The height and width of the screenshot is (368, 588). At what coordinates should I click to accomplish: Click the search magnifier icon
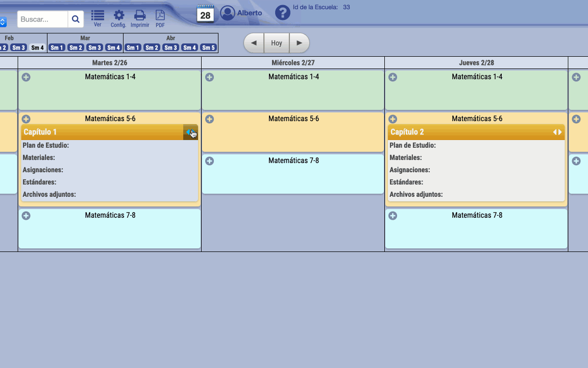[76, 19]
